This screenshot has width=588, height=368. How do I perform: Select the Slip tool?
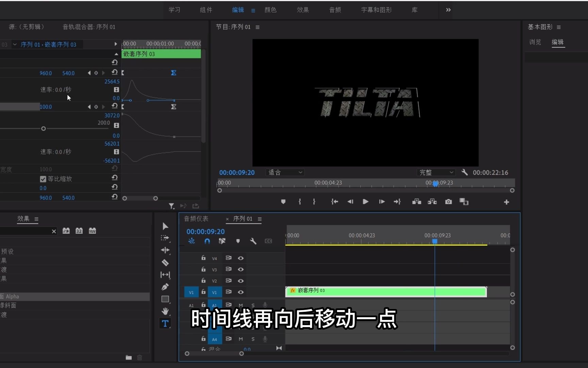tap(165, 275)
